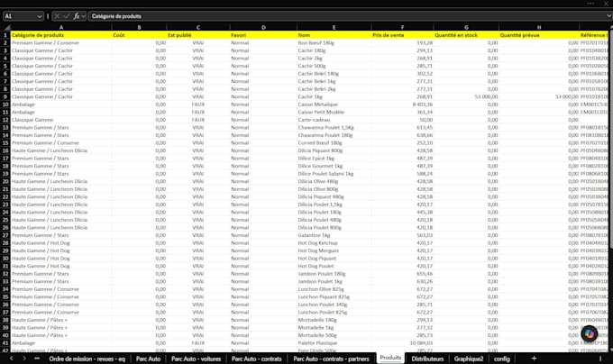This screenshot has height=364, width=613.
Task: Switch to Parc Auto sheet tab
Action: pos(148,359)
